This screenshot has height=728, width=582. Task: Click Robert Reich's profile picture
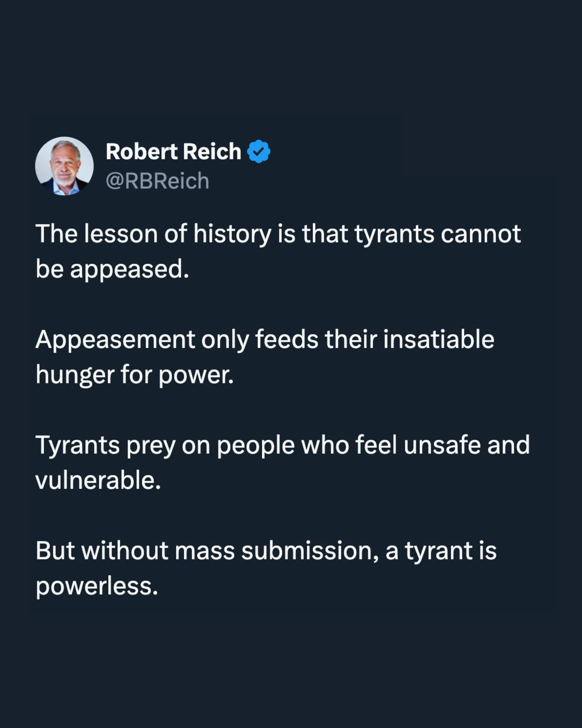[x=64, y=166]
